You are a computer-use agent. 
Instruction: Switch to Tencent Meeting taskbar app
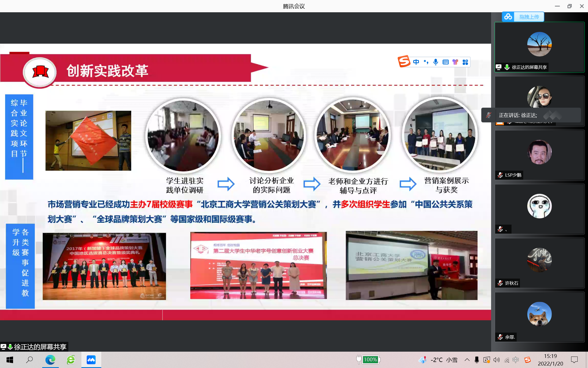91,360
